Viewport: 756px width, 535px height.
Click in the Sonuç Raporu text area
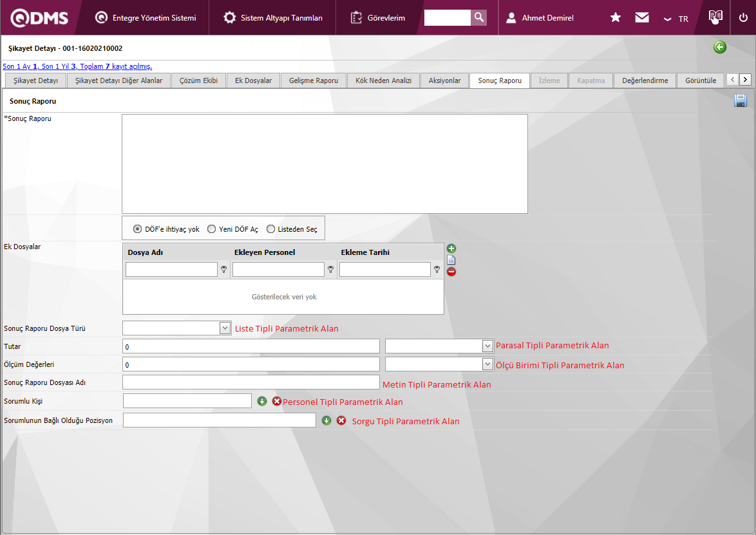[325, 164]
